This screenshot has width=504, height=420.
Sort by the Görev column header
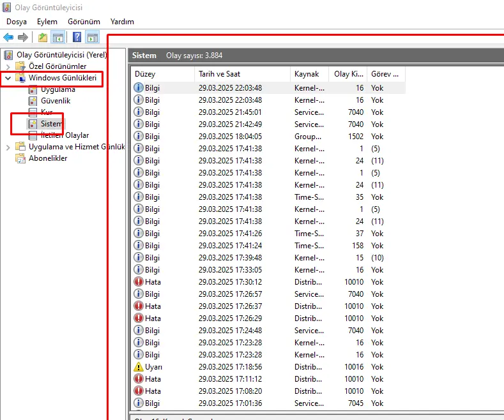tap(386, 74)
